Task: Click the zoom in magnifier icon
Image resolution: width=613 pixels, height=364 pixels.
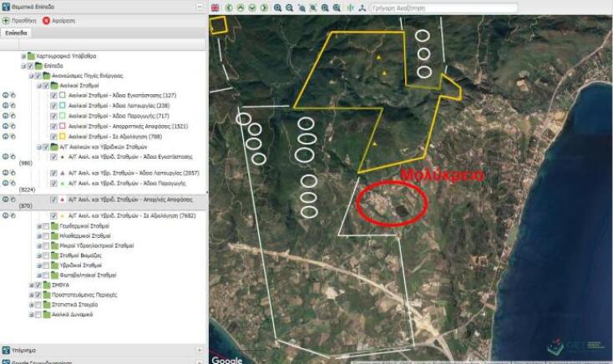Action: coord(278,8)
